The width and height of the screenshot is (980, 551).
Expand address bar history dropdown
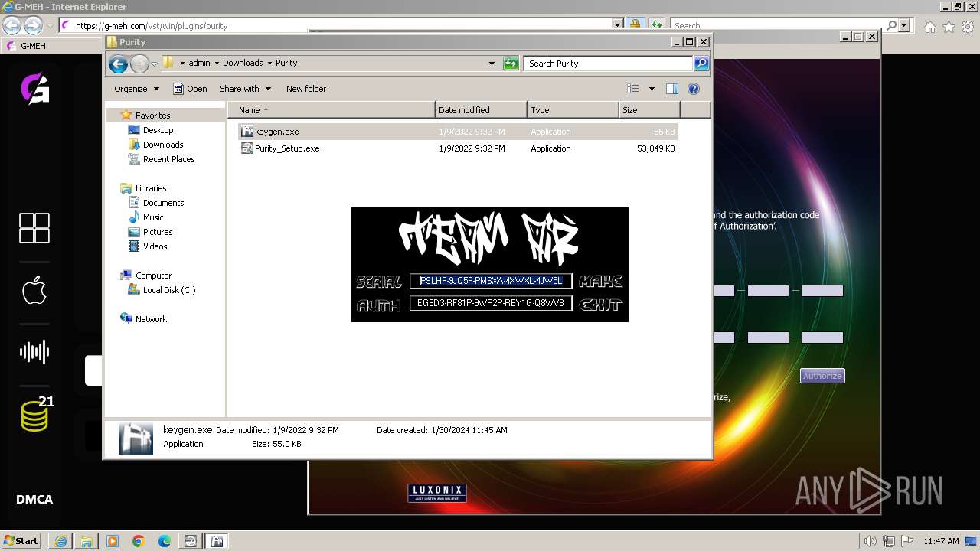point(492,64)
